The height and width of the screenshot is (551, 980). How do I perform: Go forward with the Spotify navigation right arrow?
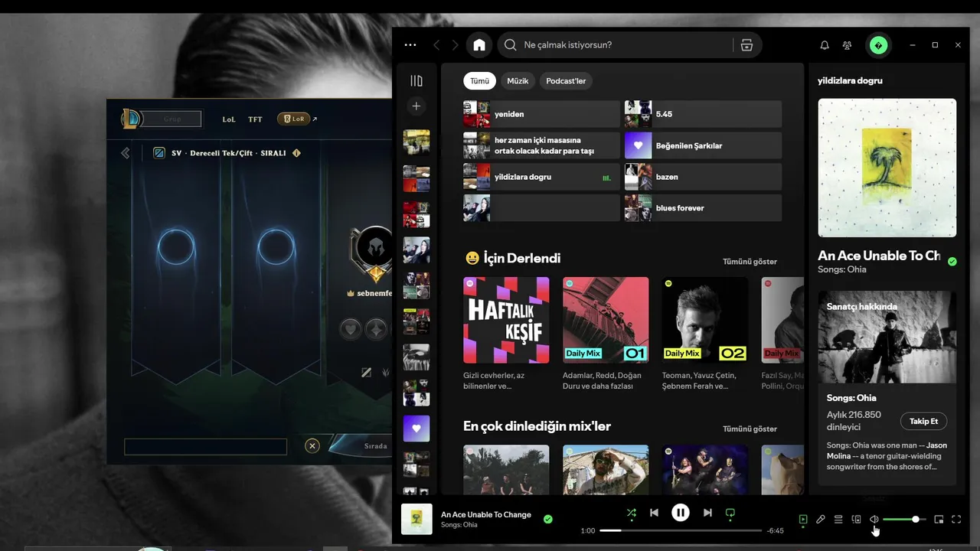455,45
